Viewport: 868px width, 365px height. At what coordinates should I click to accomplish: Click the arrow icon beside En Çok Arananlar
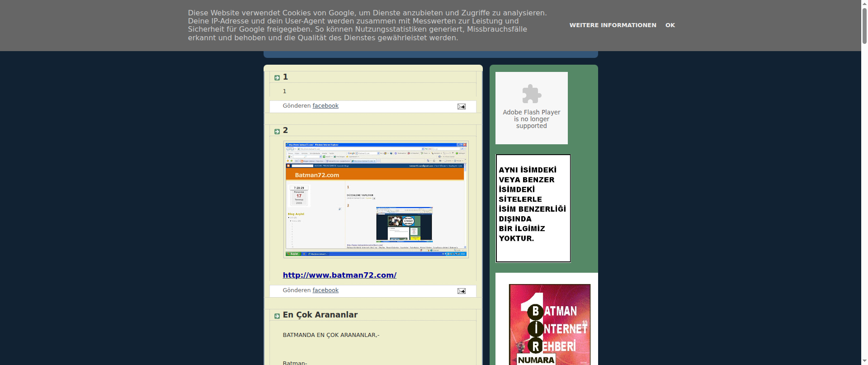tap(277, 316)
